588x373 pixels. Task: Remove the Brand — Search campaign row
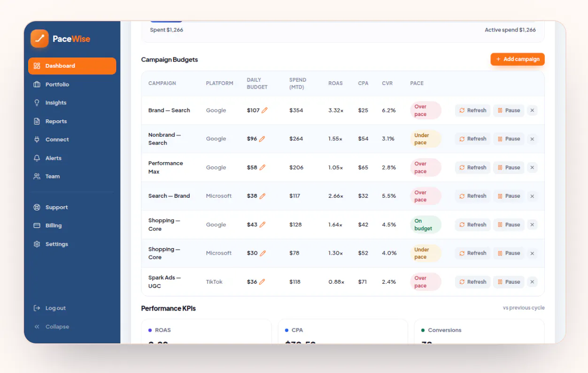(532, 110)
